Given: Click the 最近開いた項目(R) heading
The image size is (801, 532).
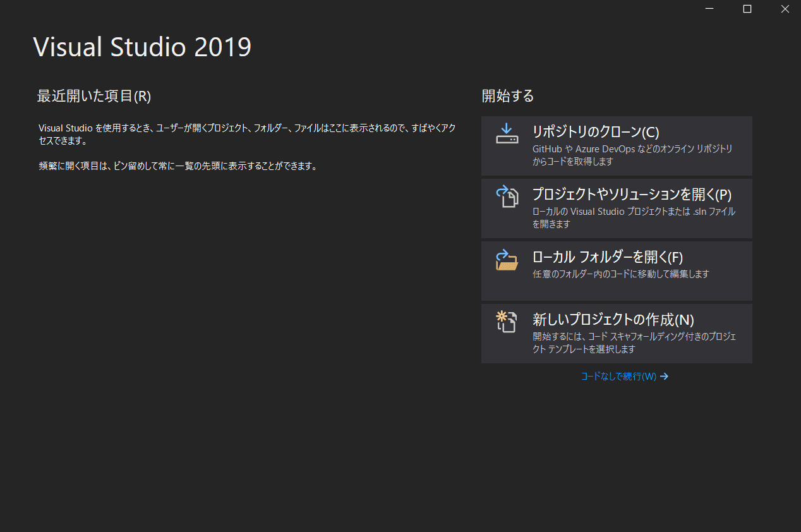Looking at the screenshot, I should click(94, 96).
